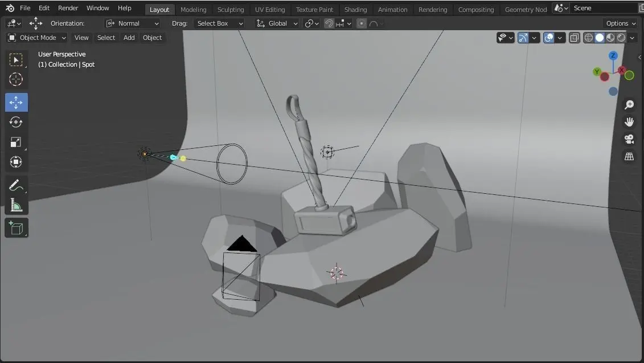Open the viewport View menu
Screen dimensions: 644x363
pyautogui.click(x=81, y=38)
